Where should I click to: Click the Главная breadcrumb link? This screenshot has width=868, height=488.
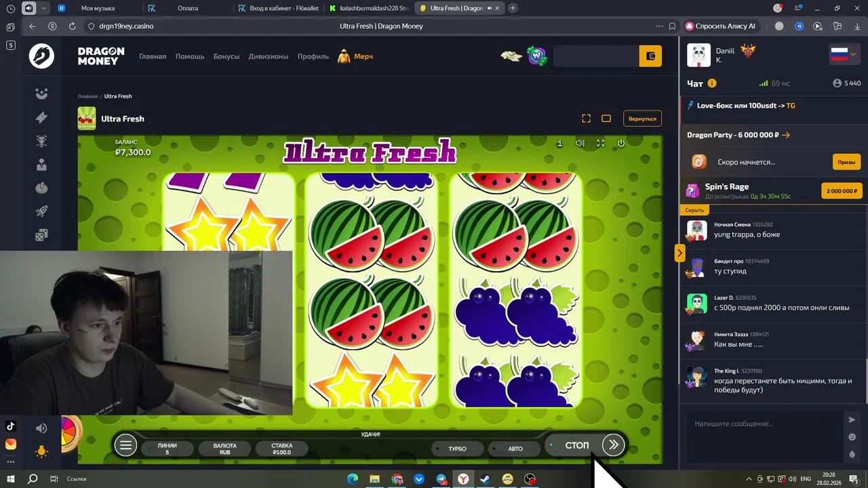click(x=87, y=96)
